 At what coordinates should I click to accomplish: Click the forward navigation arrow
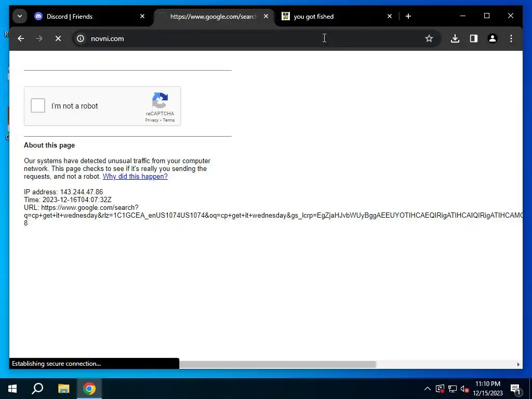(x=39, y=38)
